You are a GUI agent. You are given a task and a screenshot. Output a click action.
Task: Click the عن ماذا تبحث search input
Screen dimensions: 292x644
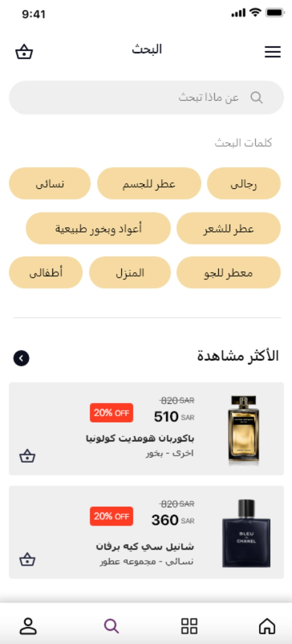coord(146,97)
